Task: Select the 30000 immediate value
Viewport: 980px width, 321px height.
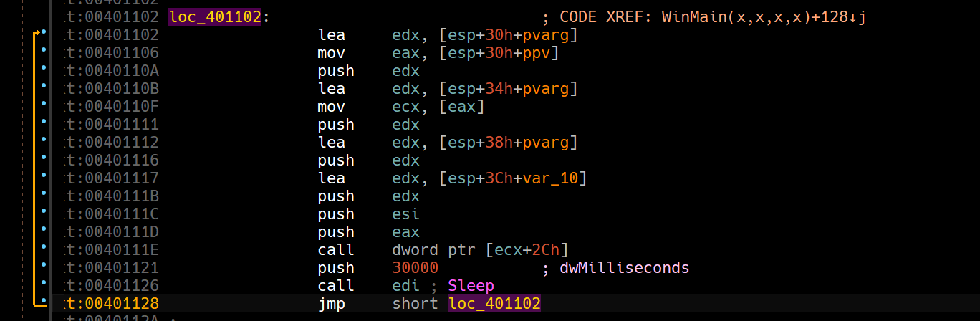Action: (415, 268)
